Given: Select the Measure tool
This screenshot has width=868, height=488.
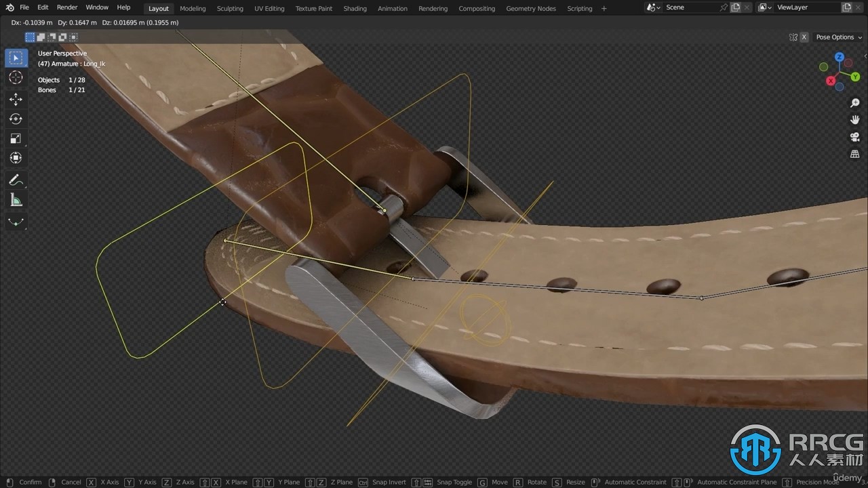Looking at the screenshot, I should tap(16, 200).
